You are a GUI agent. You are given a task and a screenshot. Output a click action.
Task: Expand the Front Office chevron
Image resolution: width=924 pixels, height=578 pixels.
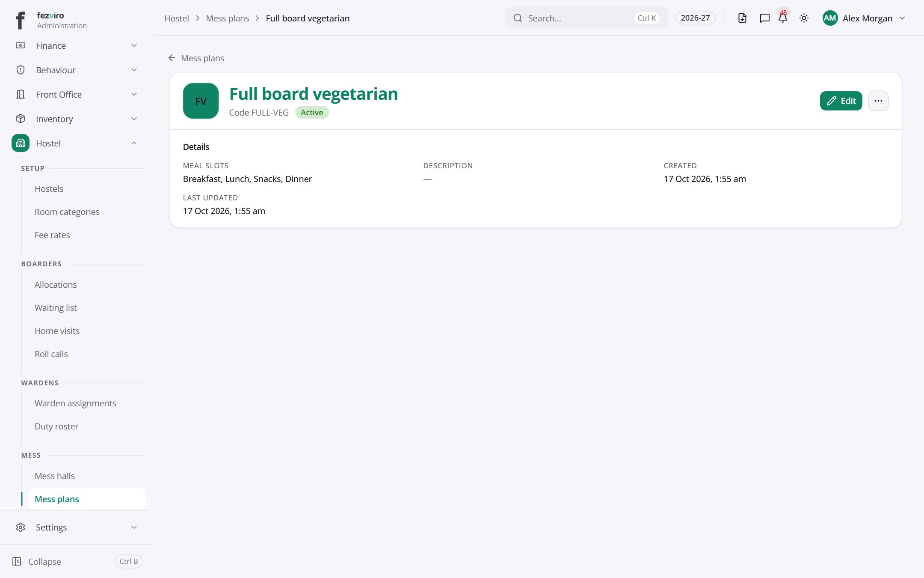pos(134,94)
